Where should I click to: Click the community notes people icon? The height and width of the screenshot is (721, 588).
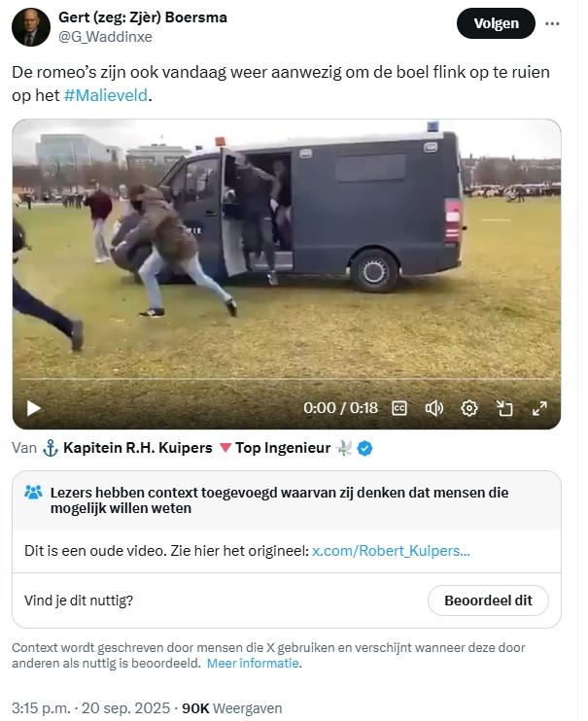click(x=33, y=493)
